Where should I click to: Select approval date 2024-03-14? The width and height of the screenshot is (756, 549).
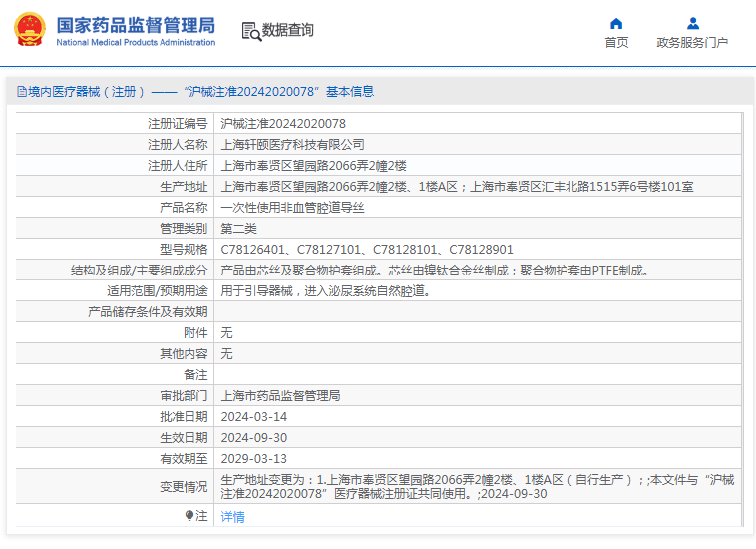(254, 417)
